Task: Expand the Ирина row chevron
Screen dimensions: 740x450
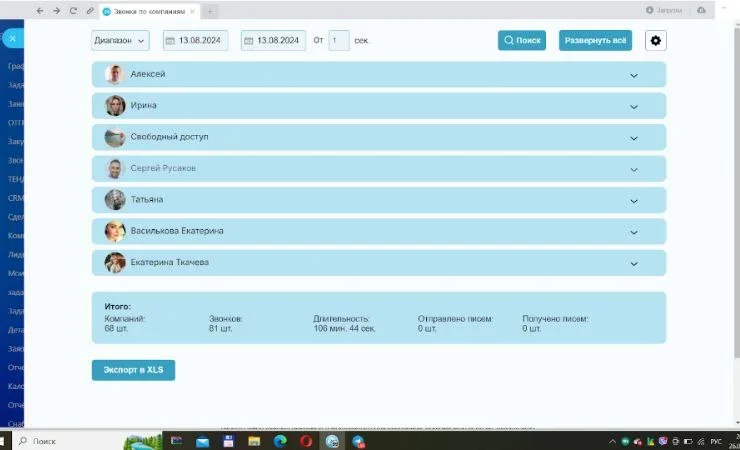Action: [633, 106]
